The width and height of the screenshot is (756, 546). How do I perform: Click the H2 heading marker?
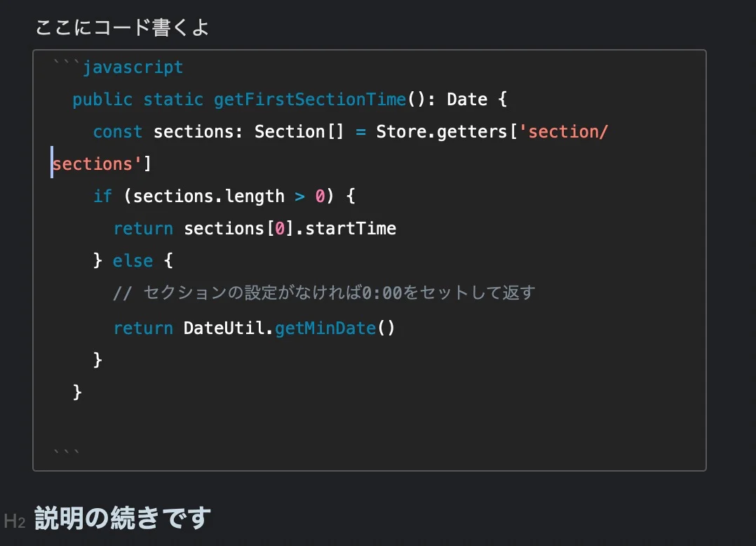tap(15, 521)
